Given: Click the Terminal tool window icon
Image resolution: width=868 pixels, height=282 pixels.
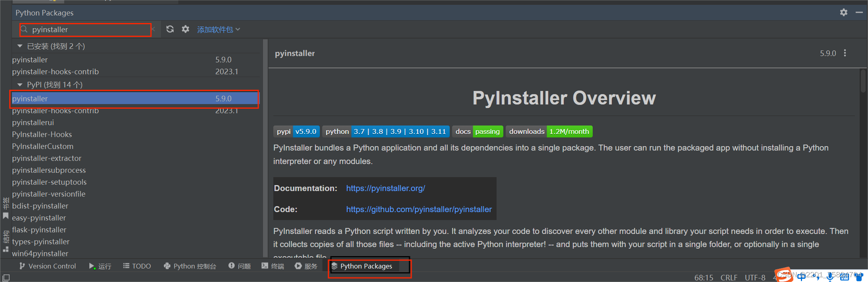Looking at the screenshot, I should point(265,266).
